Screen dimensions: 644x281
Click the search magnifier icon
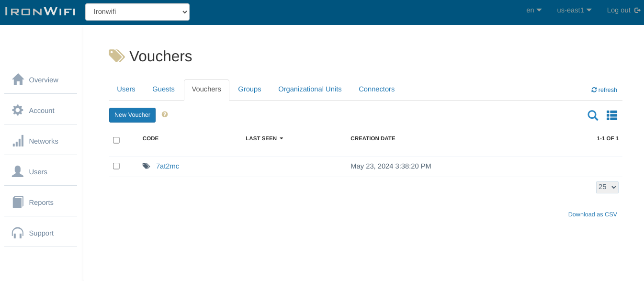pos(592,115)
